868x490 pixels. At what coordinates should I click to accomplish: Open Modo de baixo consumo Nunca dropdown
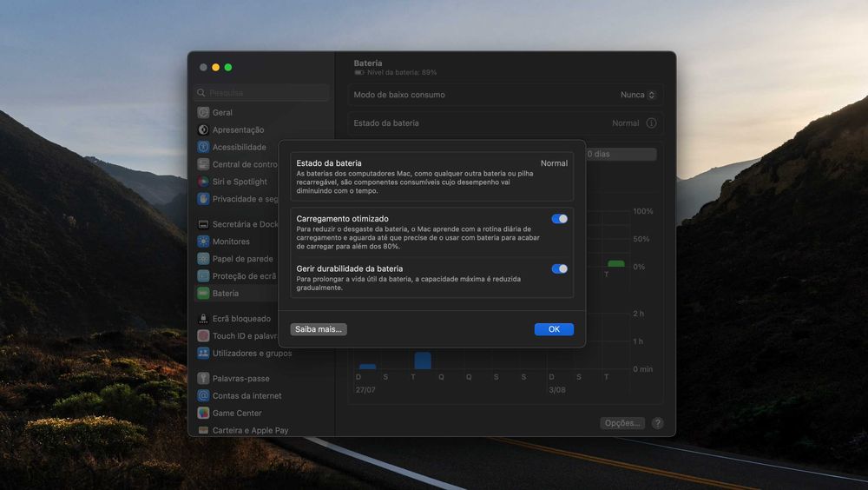[x=638, y=95]
